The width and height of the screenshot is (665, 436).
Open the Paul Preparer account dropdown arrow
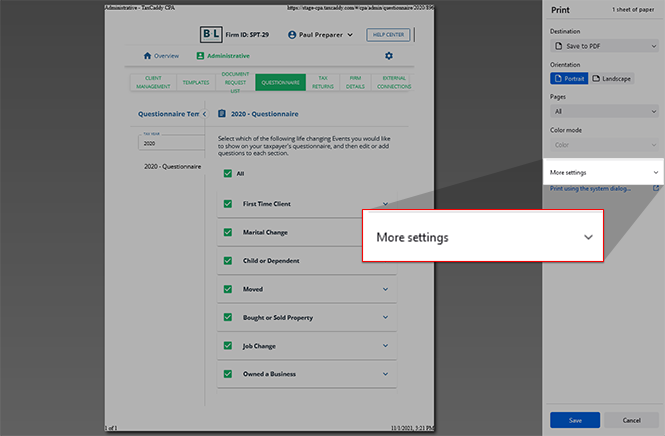350,35
